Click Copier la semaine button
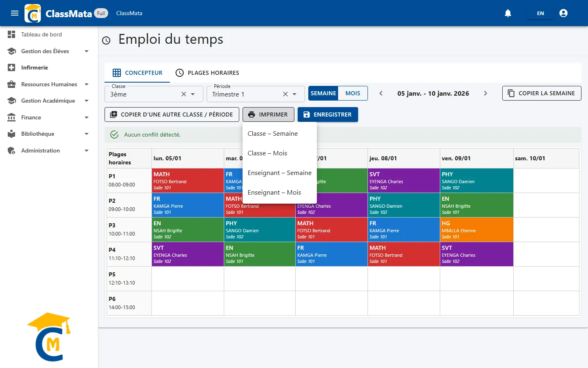The image size is (588, 368). click(541, 93)
